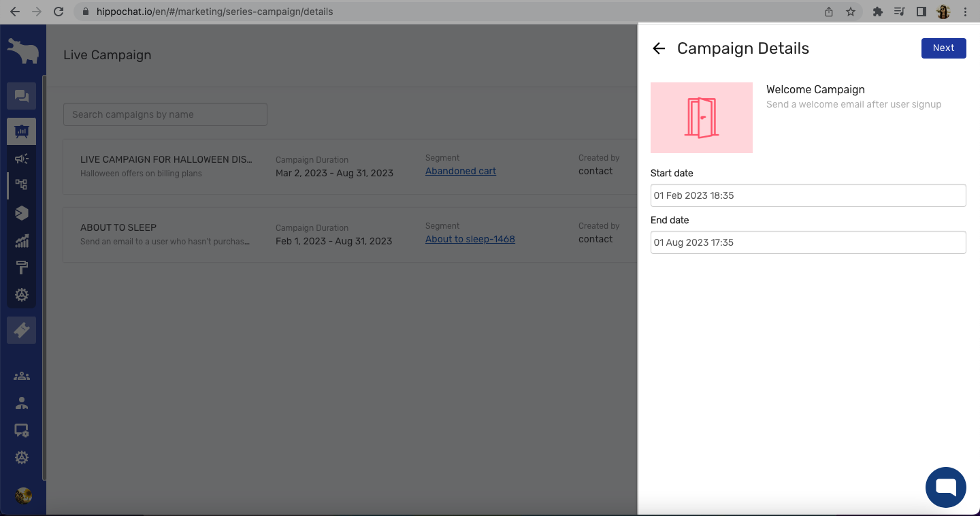Click the bar chart analytics sidebar icon

point(22,240)
